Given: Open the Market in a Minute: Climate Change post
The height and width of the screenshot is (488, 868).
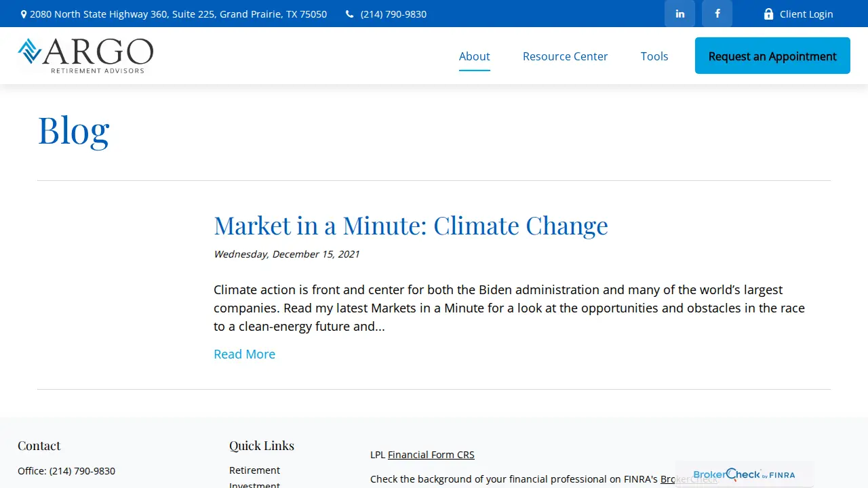Looking at the screenshot, I should click(x=411, y=225).
